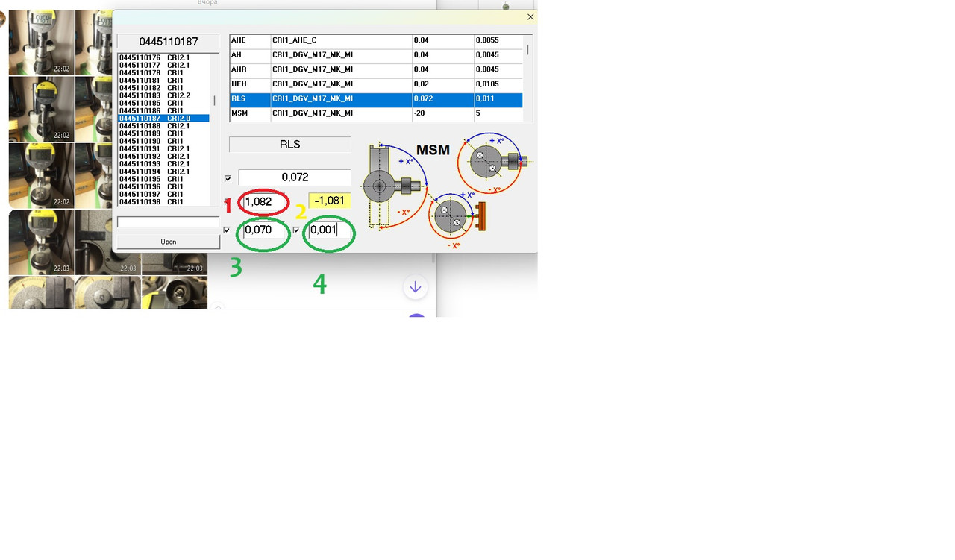Select list row 0445110182 CRI1

pyautogui.click(x=163, y=88)
